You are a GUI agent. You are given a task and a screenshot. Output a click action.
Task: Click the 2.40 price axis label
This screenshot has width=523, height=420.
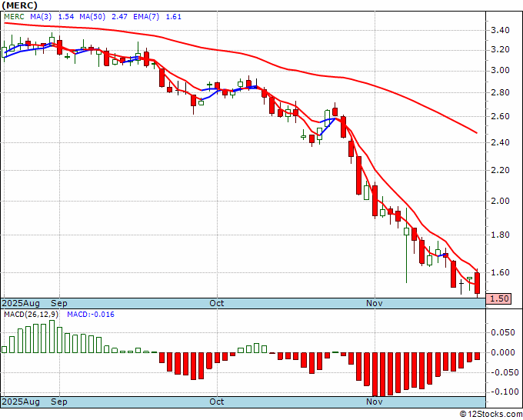pyautogui.click(x=501, y=142)
